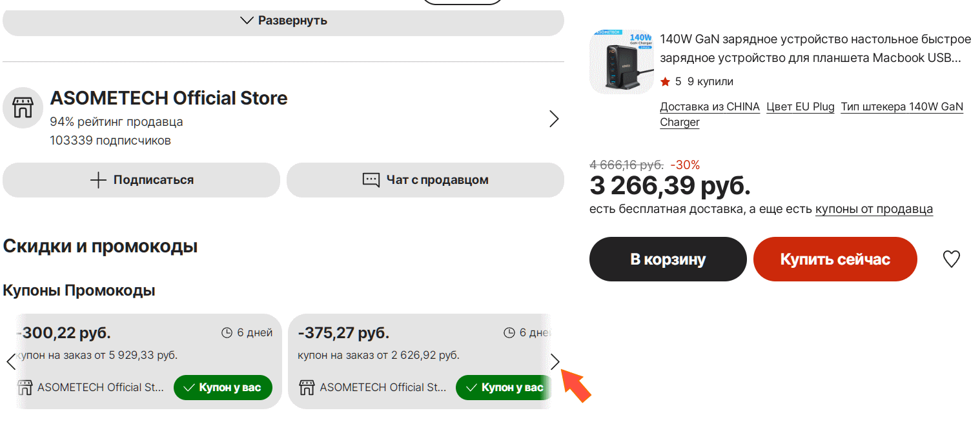Click the clock icon on -375,27 coupon
This screenshot has height=435, width=980.
509,333
